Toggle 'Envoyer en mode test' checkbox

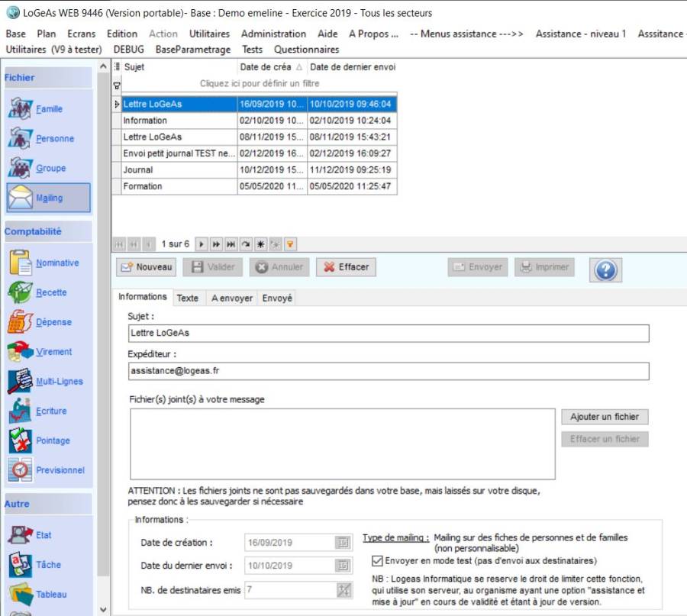coord(377,560)
